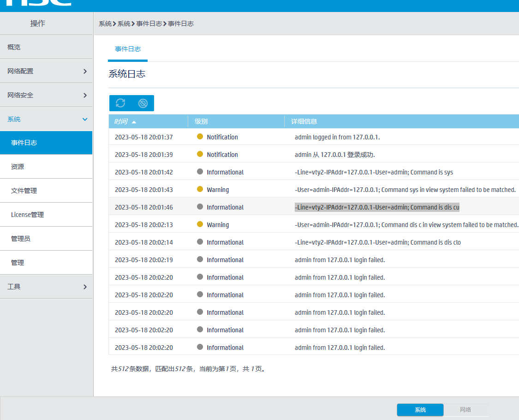Click yellow dot of 20:02:13 Warning row
Viewport: 519px width, 420px height.
pos(200,224)
